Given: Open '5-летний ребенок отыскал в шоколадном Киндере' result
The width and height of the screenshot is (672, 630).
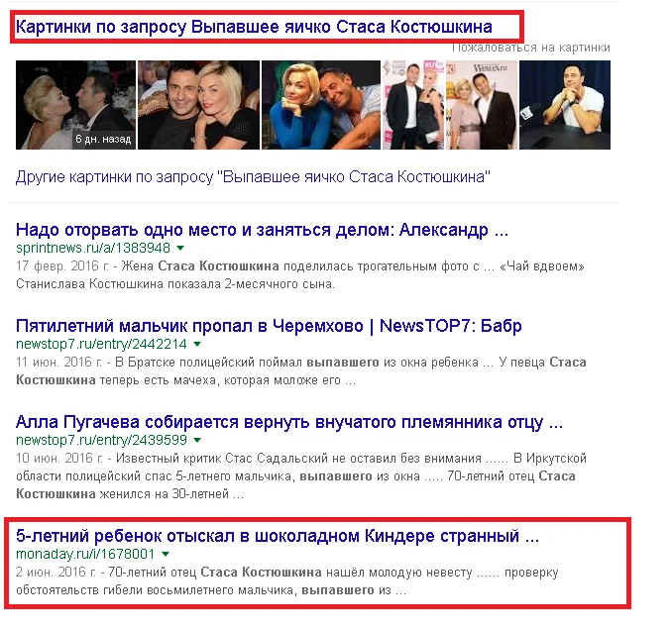Looking at the screenshot, I should tap(278, 536).
